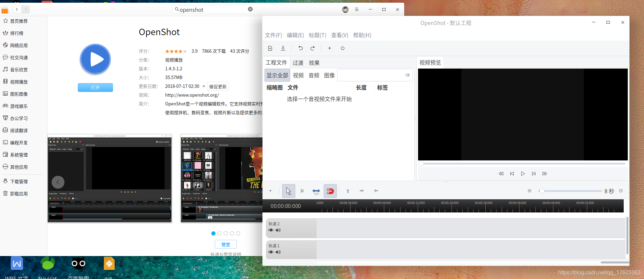This screenshot has width=644, height=279.
Task: Show previous screenshot with left arrow
Action: click(x=58, y=182)
